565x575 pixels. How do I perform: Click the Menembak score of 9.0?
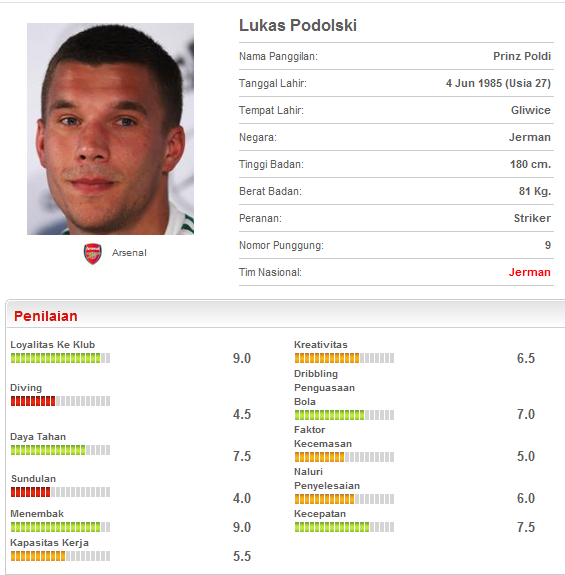(x=242, y=527)
